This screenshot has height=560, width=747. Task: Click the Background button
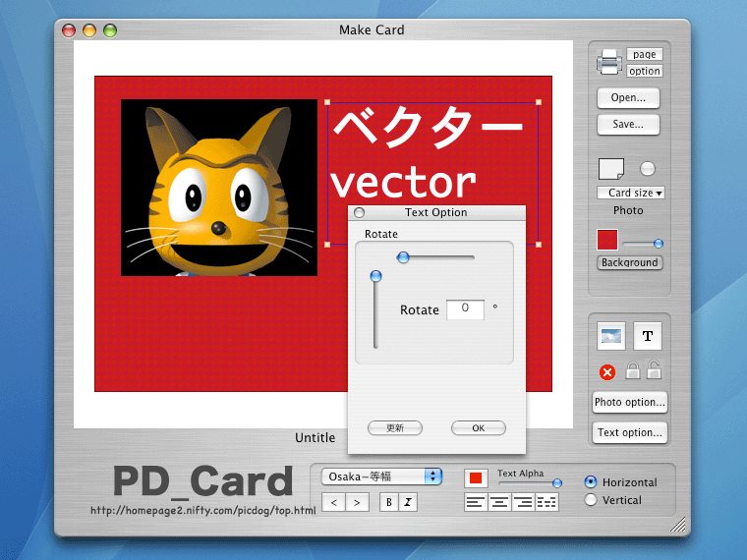click(629, 263)
